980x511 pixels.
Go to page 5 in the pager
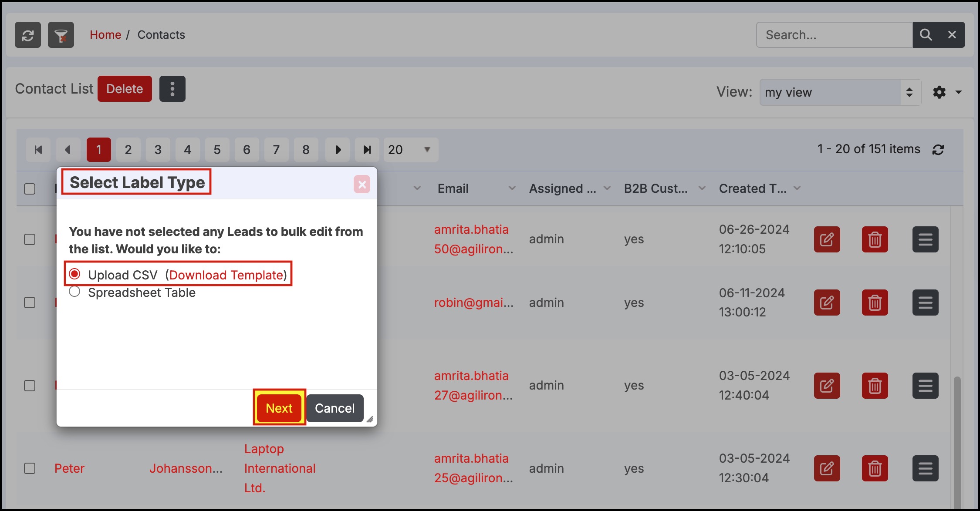(217, 150)
